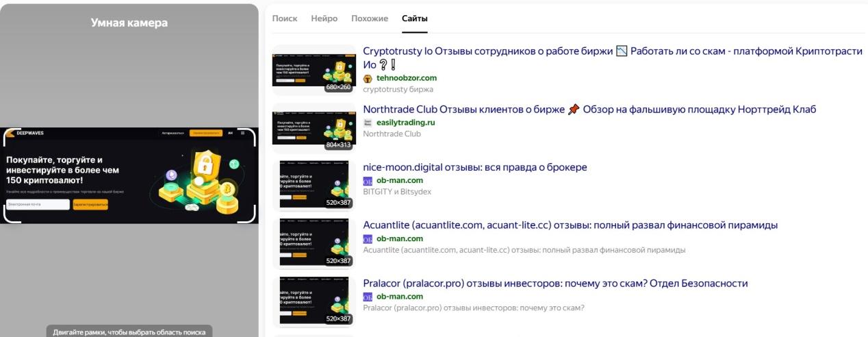Select the Сайты tab
Screen dimensions: 868x337
coord(415,18)
